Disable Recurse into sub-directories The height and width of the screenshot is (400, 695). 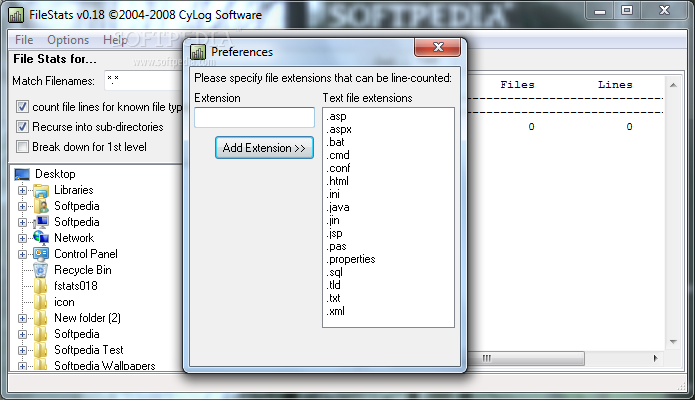(x=22, y=127)
